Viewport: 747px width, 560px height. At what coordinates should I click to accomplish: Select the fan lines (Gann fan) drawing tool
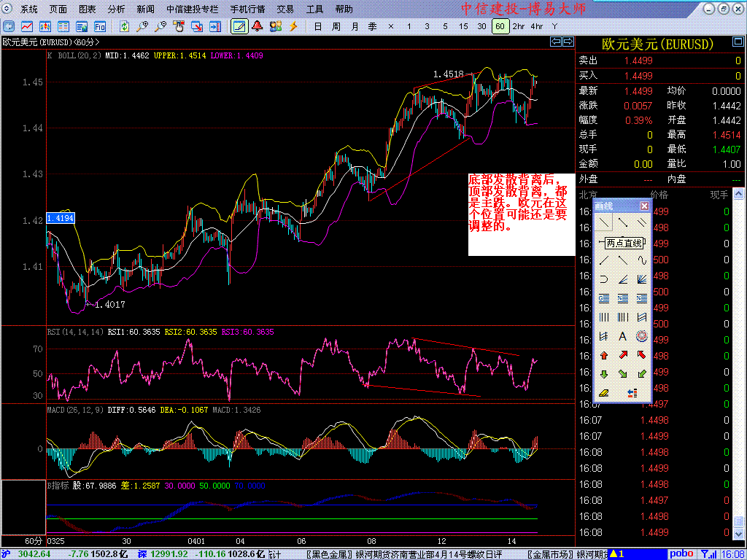click(642, 279)
